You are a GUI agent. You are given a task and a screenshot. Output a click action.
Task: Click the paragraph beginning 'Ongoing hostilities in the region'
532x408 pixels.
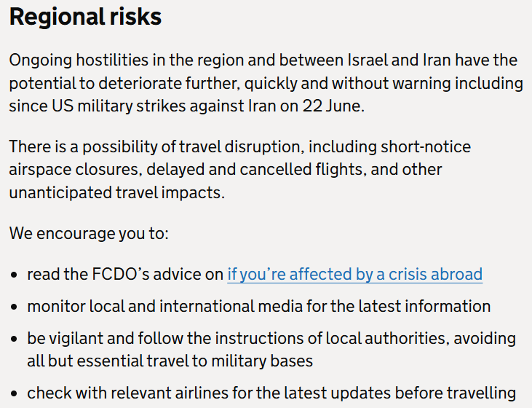(266, 83)
